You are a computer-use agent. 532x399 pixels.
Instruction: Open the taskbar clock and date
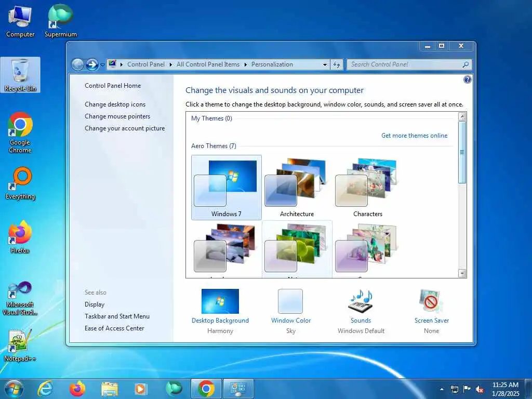(x=506, y=389)
